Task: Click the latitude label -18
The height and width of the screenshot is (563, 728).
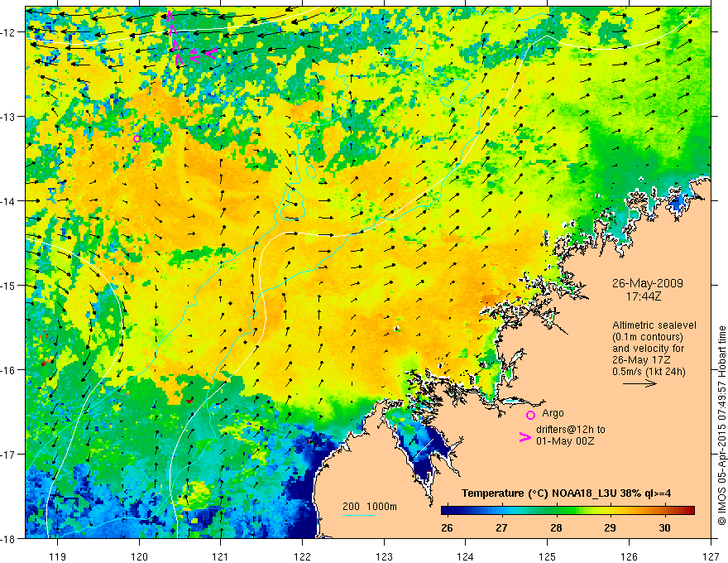Action: coord(9,538)
